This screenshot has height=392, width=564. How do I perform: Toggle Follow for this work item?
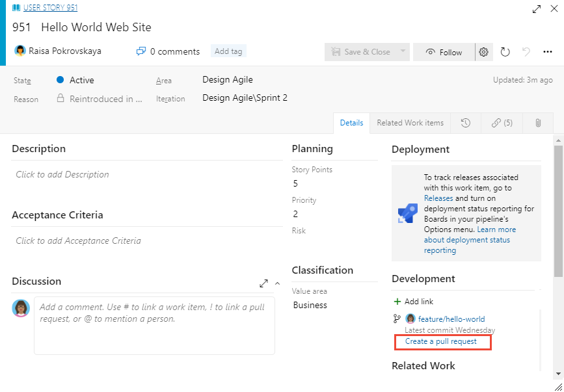[444, 51]
